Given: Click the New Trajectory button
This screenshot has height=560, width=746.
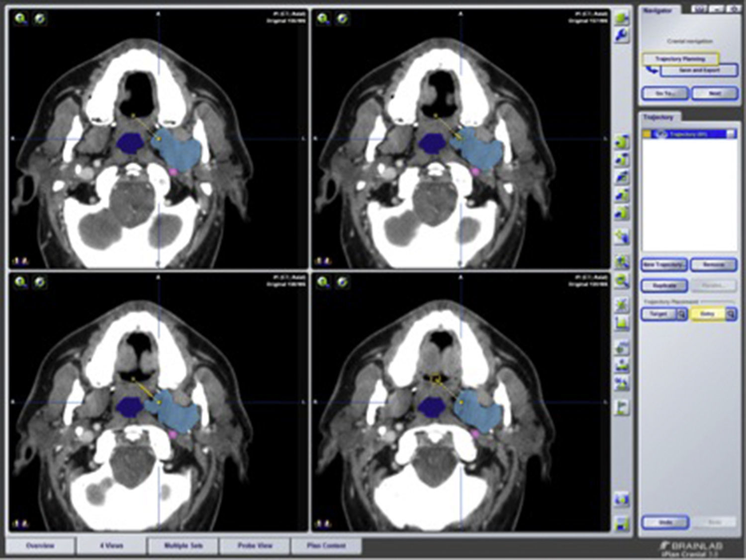Looking at the screenshot, I should tap(664, 265).
